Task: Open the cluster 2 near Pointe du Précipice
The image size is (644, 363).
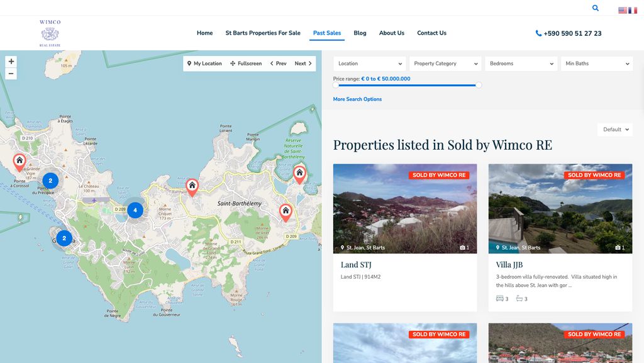Action: point(50,181)
